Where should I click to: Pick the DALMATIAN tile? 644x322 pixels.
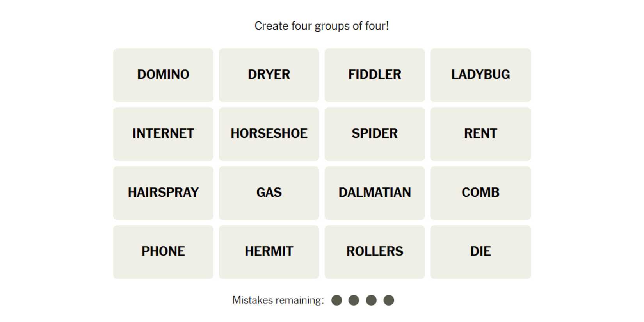coord(375,193)
